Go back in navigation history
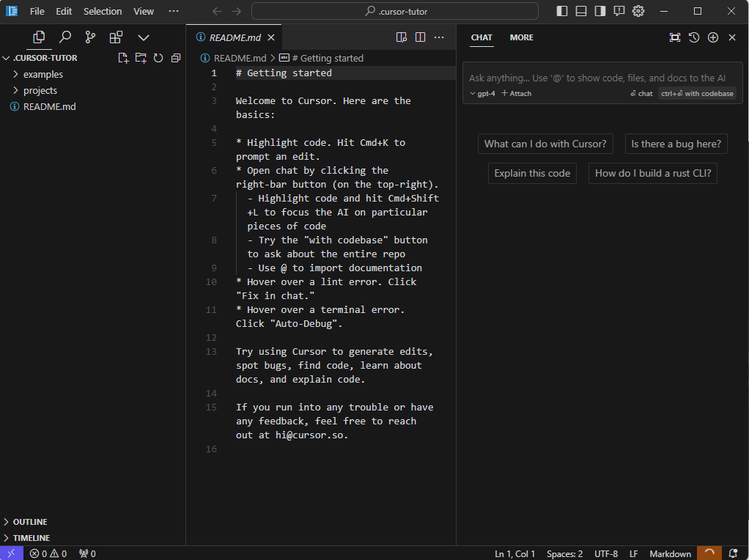This screenshot has height=560, width=749. tap(218, 11)
